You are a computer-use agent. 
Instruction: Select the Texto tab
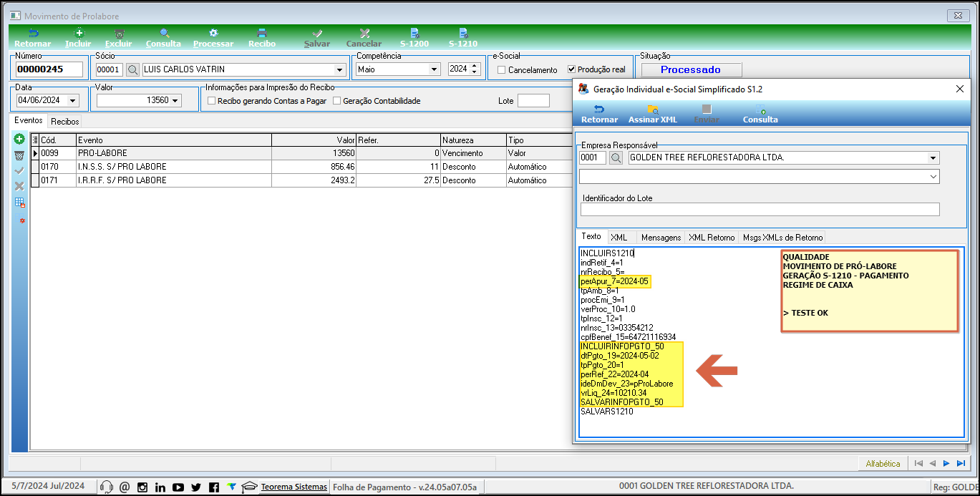coord(591,236)
